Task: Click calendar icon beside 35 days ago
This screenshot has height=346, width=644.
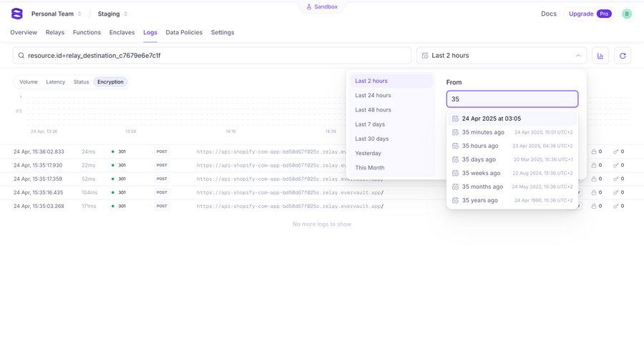Action: 455,159
